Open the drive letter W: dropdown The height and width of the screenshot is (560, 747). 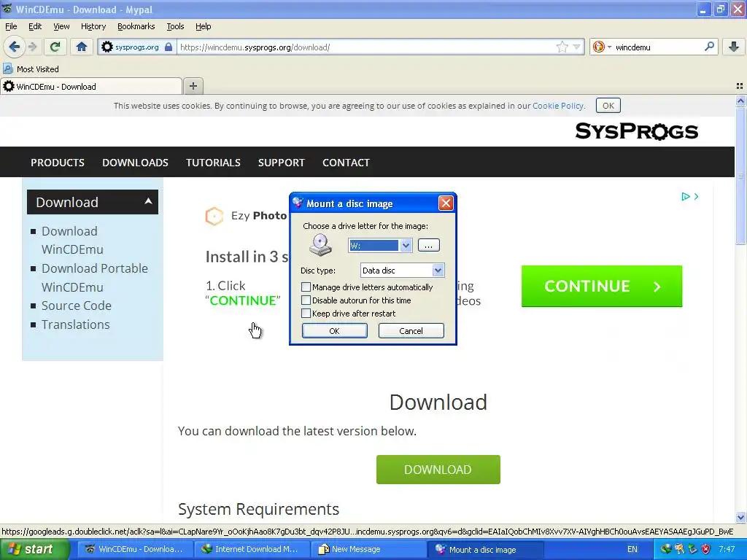click(406, 246)
